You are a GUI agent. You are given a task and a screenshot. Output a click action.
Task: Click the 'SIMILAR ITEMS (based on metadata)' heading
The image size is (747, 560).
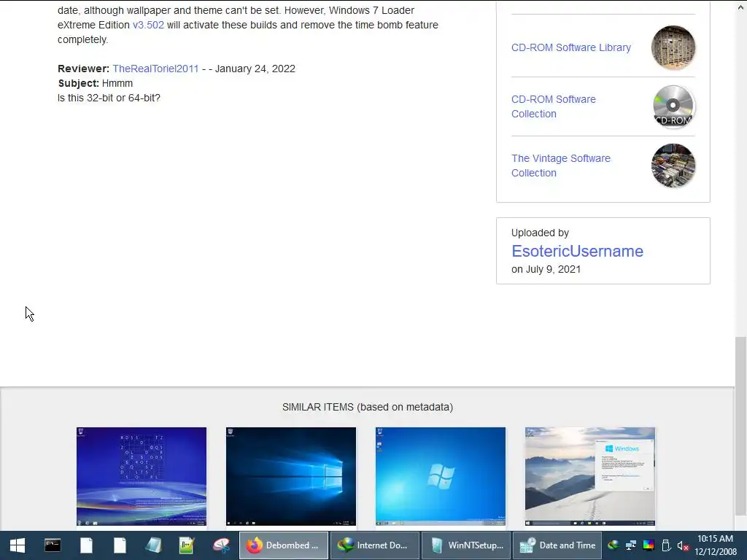click(x=368, y=407)
